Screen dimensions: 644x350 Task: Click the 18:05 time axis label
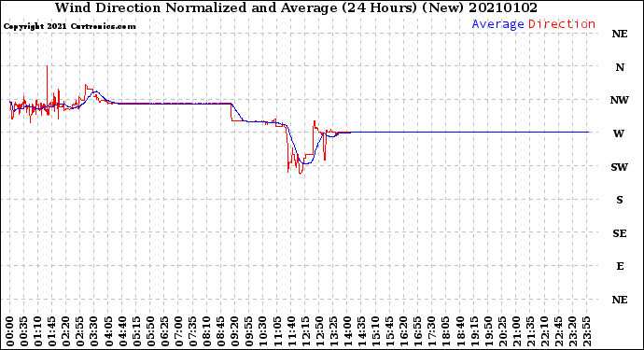pyautogui.click(x=446, y=331)
